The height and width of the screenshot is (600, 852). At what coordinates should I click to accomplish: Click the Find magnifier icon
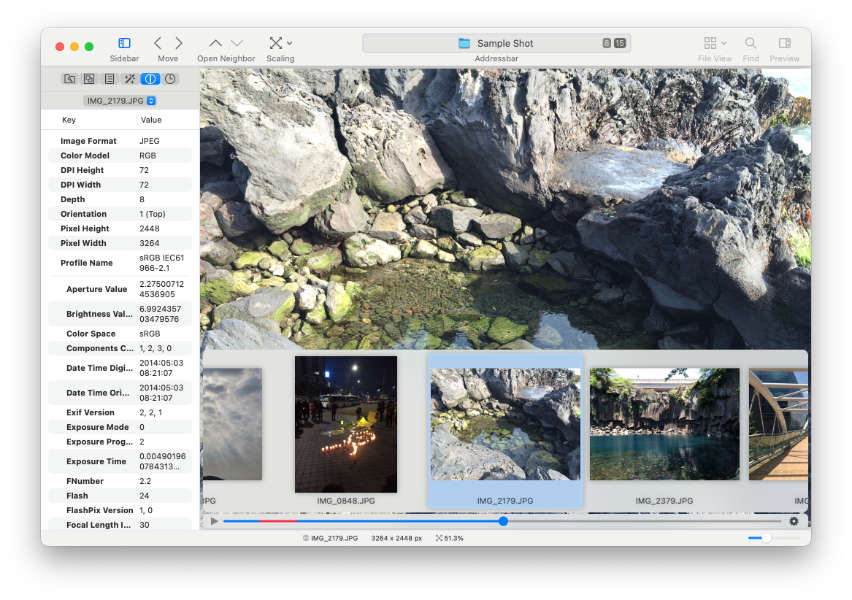point(750,43)
